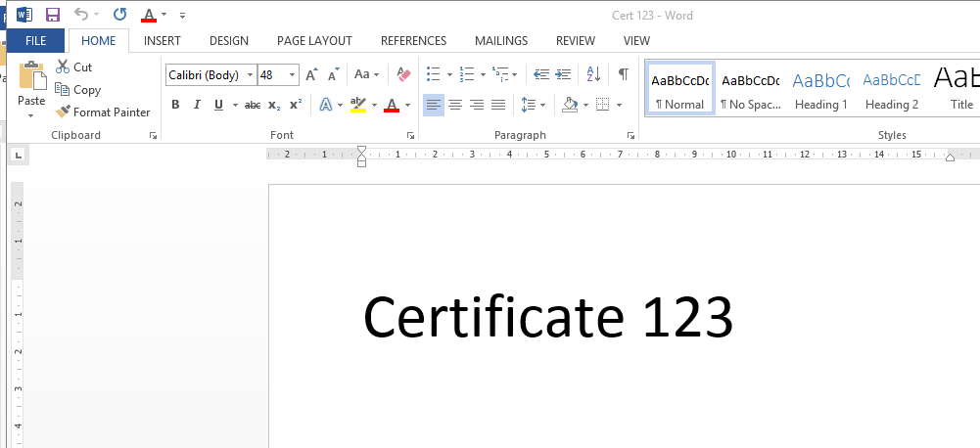Open the PAGE LAYOUT tab

coord(314,41)
